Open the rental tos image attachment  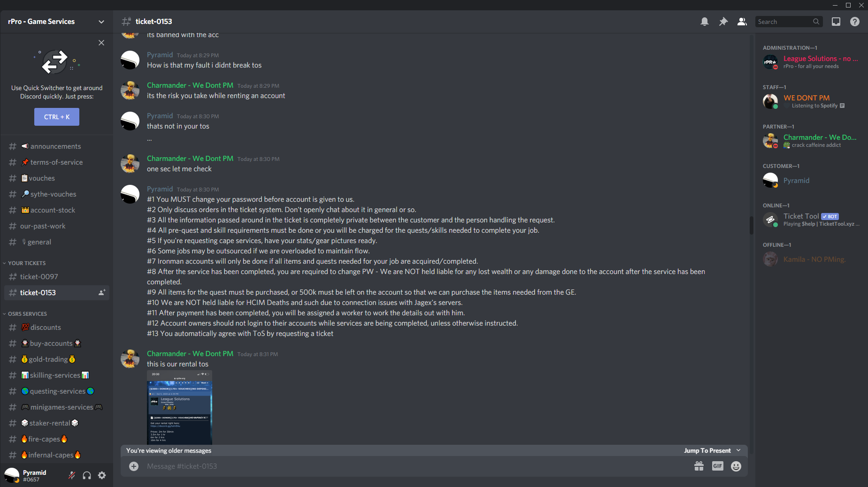pos(179,407)
